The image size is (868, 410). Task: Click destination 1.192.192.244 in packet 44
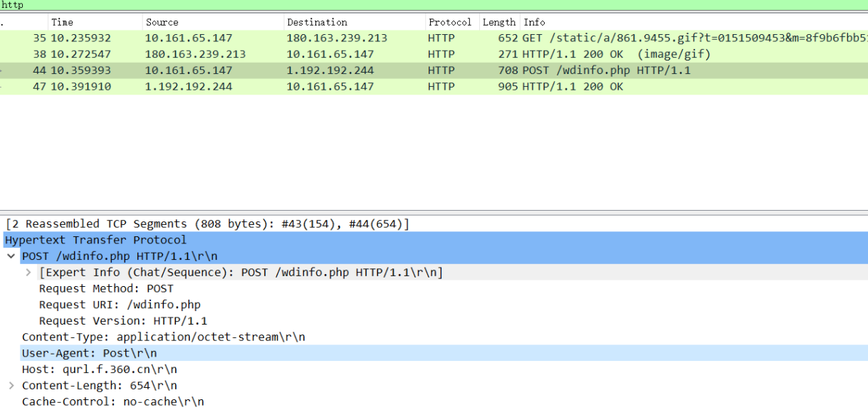pyautogui.click(x=330, y=70)
